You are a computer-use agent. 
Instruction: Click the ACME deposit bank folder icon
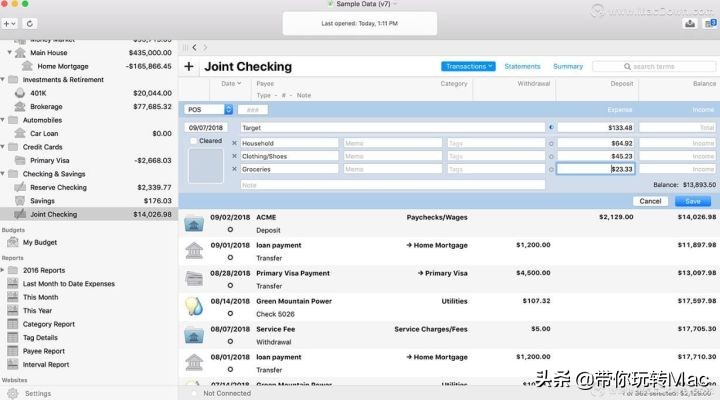click(x=194, y=224)
